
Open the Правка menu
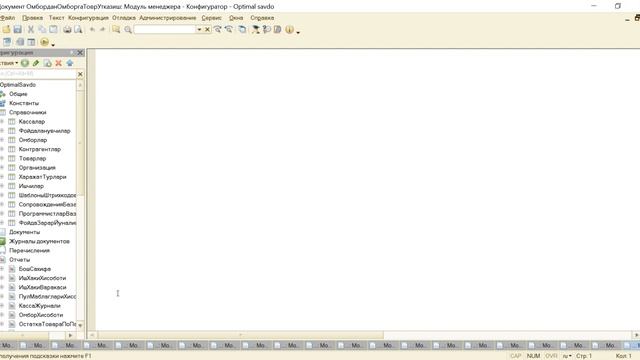(32, 18)
